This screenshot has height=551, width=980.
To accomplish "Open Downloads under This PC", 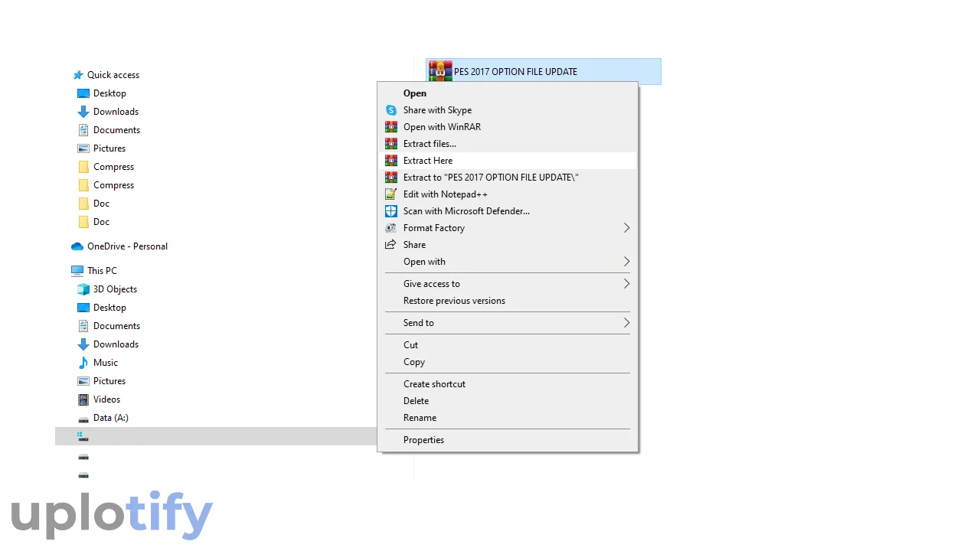I will [x=116, y=344].
